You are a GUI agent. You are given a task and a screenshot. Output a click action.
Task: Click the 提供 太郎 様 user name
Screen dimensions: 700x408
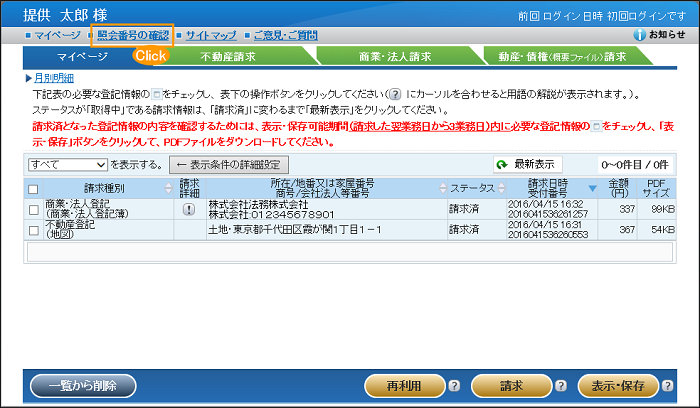click(65, 15)
